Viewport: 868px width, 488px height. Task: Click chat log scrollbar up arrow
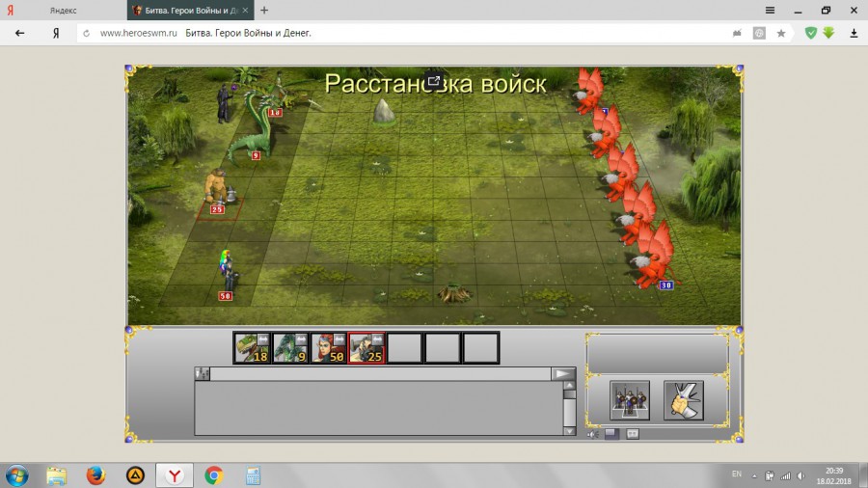tap(569, 386)
